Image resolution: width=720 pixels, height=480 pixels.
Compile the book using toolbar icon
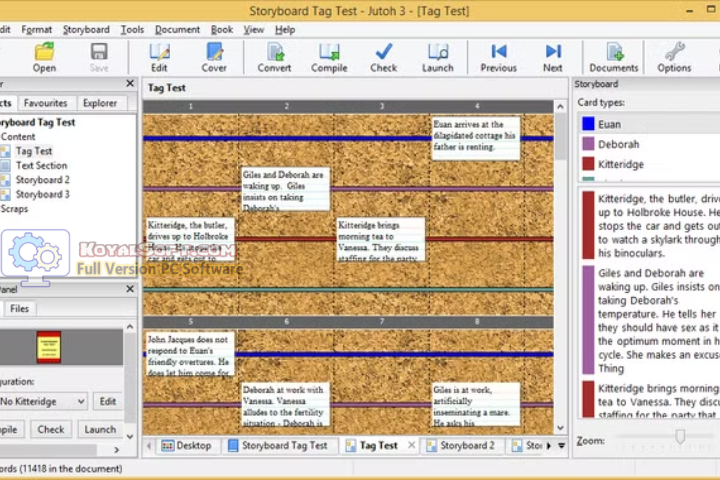329,57
